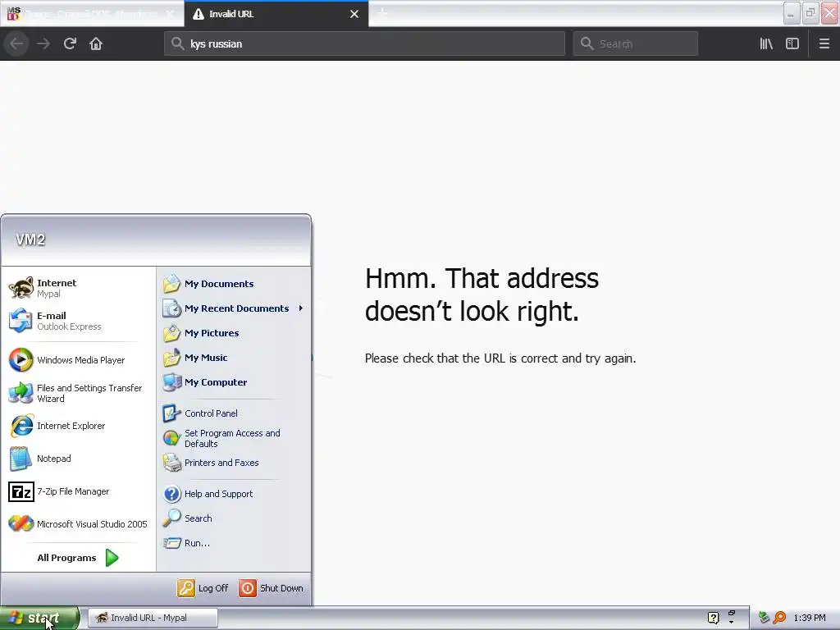Close the Invalid URL tab
This screenshot has width=840, height=630.
pyautogui.click(x=354, y=14)
